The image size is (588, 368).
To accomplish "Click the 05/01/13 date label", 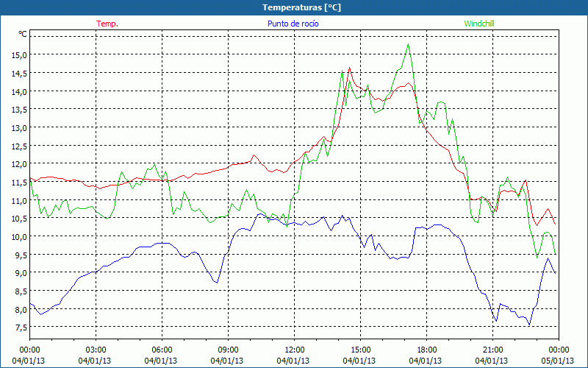I will (558, 361).
